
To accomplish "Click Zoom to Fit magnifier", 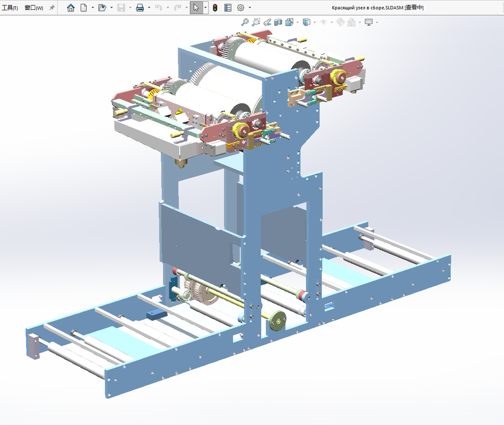I will (x=245, y=22).
